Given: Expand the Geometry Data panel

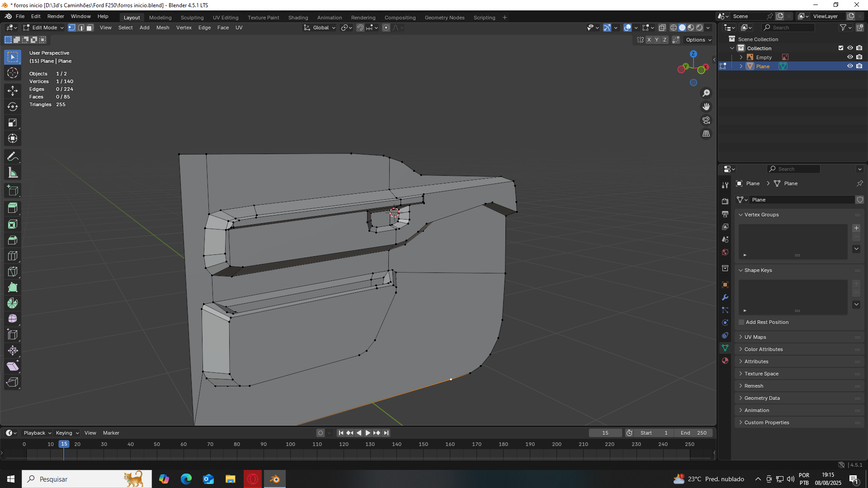Looking at the screenshot, I should pos(762,398).
